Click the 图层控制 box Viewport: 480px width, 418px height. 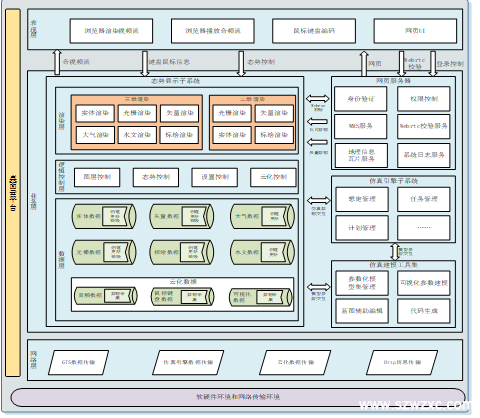tap(97, 177)
